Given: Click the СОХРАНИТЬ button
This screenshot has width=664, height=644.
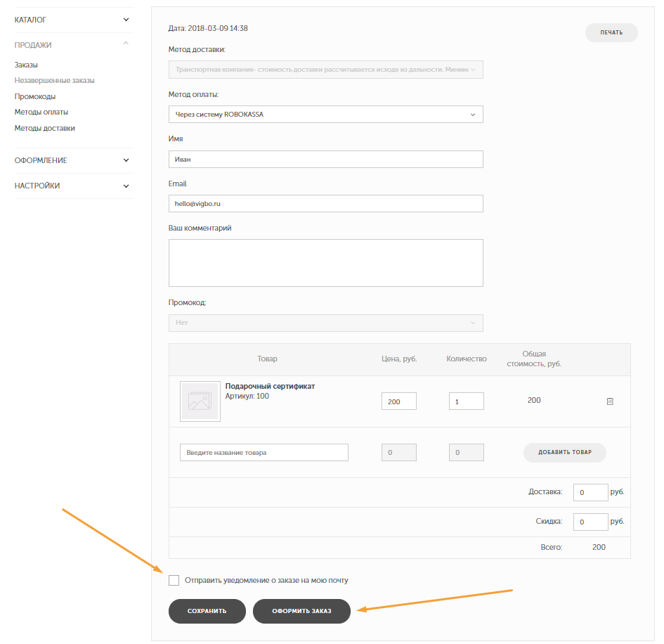Looking at the screenshot, I should pos(207,611).
